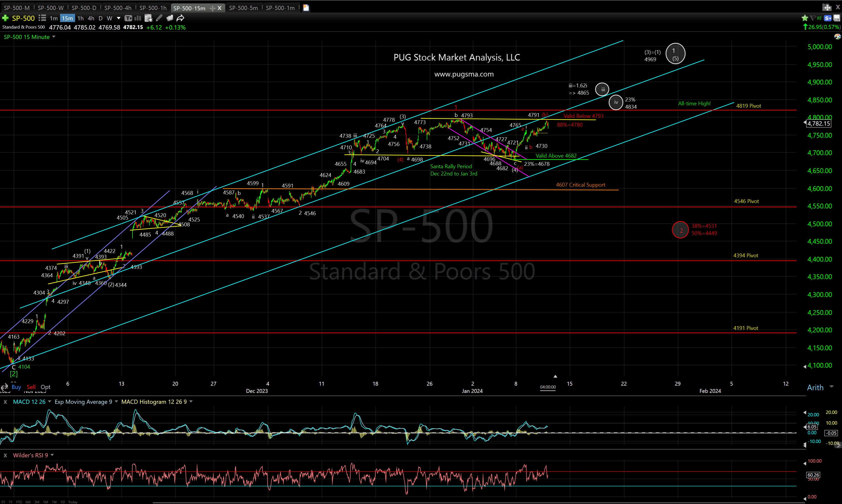The width and height of the screenshot is (842, 504).
Task: Switch timeframe from 15m to 1h
Action: click(x=80, y=18)
